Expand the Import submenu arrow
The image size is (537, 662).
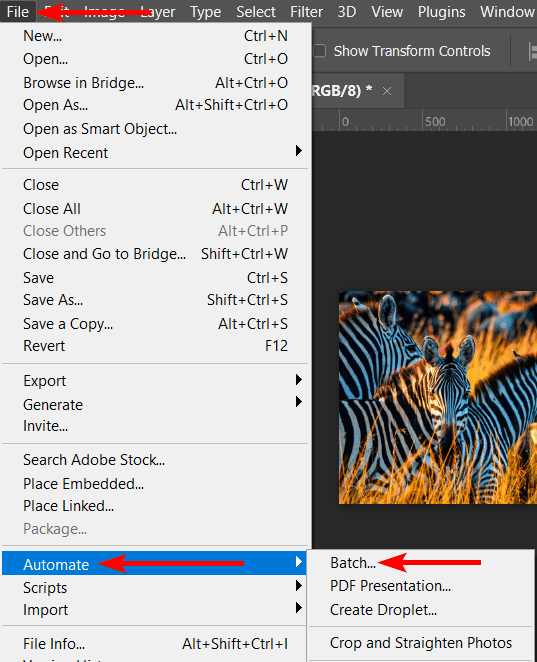pyautogui.click(x=298, y=608)
